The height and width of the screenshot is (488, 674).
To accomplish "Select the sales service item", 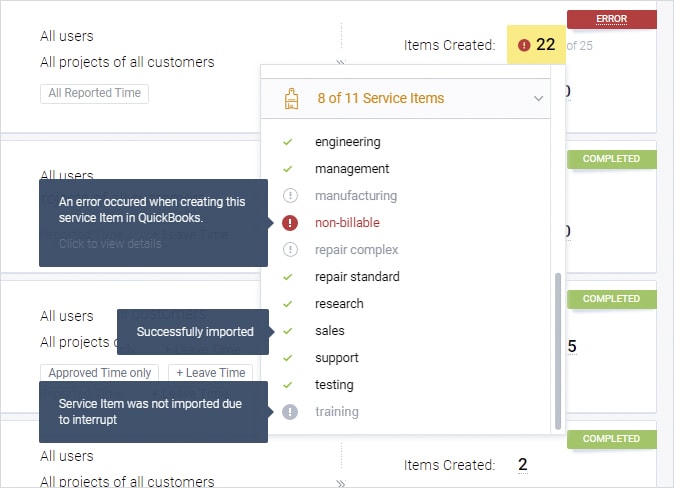I will 330,331.
